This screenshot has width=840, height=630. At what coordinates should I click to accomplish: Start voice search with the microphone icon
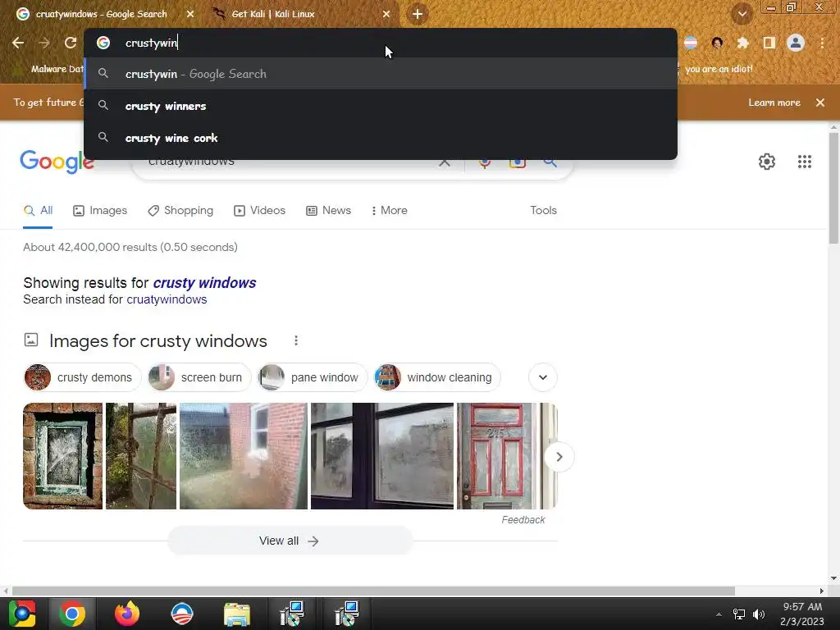click(x=485, y=162)
